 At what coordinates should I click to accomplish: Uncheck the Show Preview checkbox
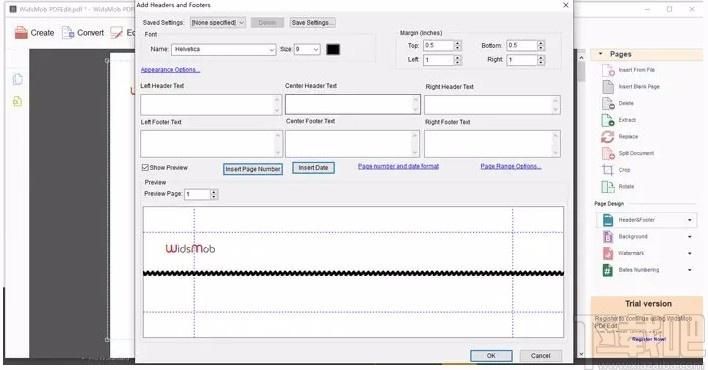pyautogui.click(x=145, y=168)
